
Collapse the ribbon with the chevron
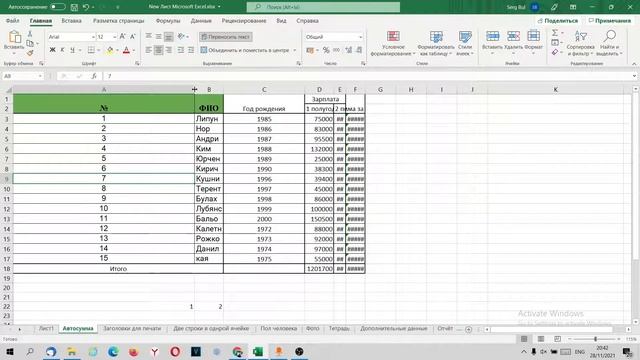[634, 64]
